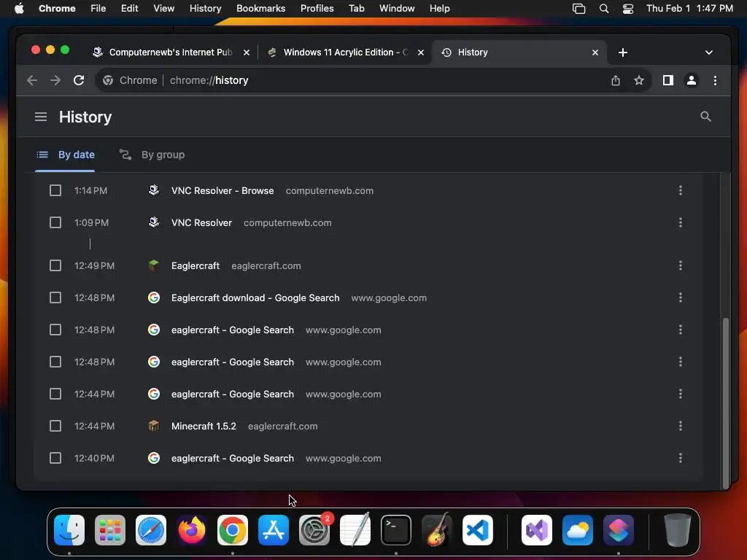The width and height of the screenshot is (747, 560).
Task: Open the 12:49 PM Eaglercraft history link
Action: 196,265
